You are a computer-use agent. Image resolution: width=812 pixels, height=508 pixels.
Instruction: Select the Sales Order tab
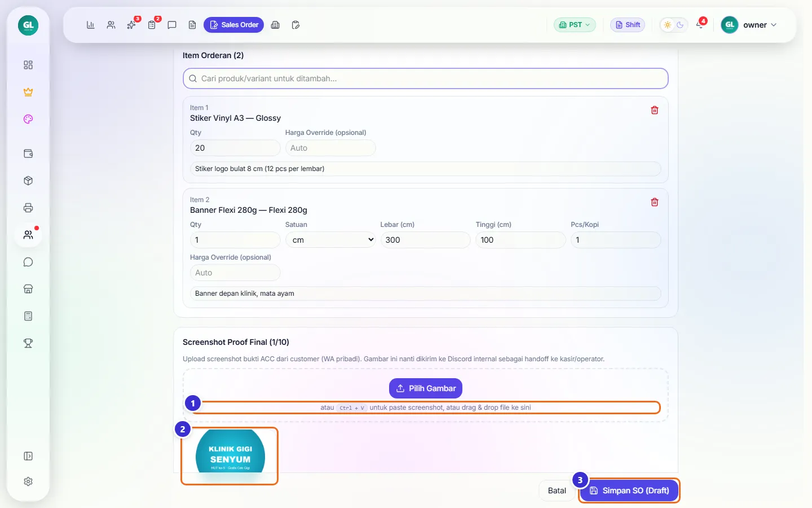(x=233, y=25)
